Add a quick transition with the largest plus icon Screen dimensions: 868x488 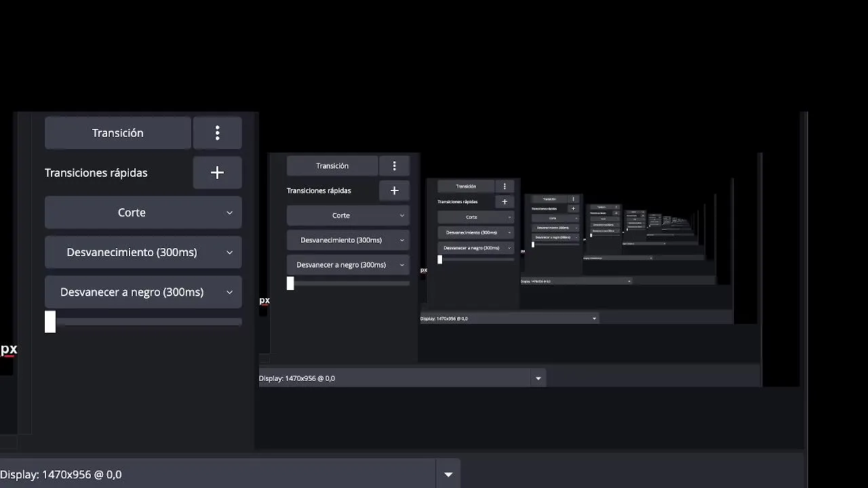pyautogui.click(x=218, y=173)
